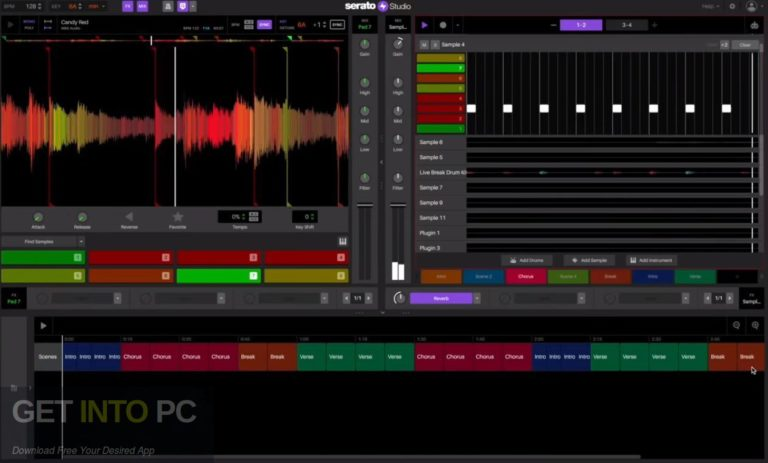This screenshot has width=768, height=463.
Task: Open the Reverb effect dropdown arrow
Action: [477, 298]
